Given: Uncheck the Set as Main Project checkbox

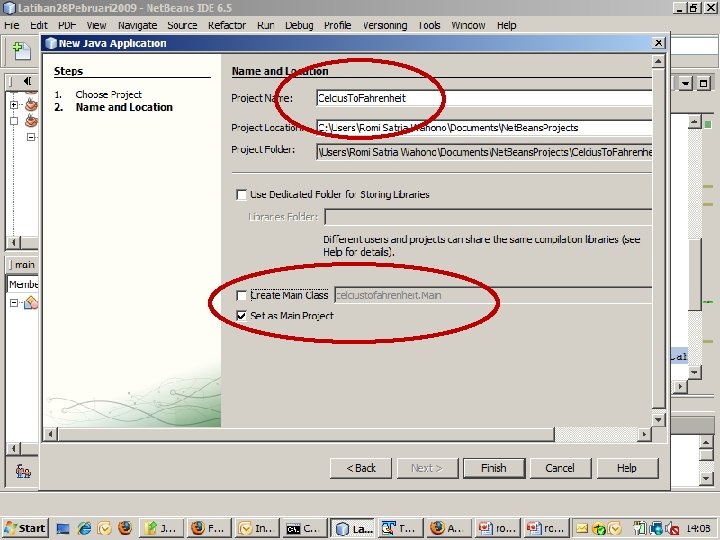Looking at the screenshot, I should (x=241, y=315).
